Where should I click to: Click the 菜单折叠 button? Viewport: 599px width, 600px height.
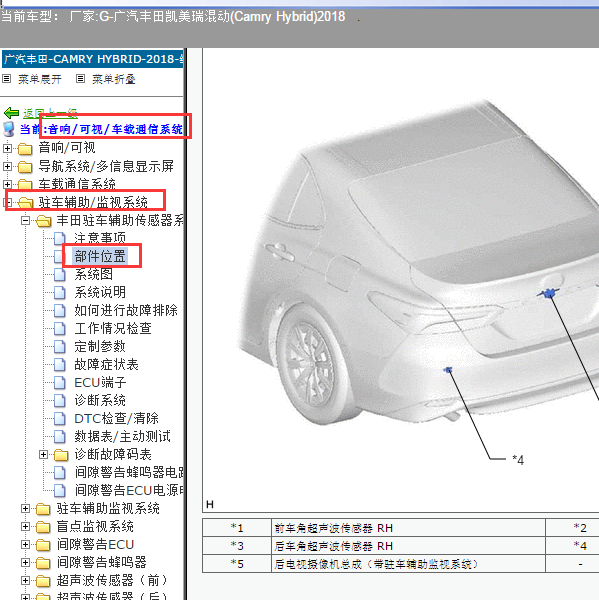pyautogui.click(x=114, y=79)
